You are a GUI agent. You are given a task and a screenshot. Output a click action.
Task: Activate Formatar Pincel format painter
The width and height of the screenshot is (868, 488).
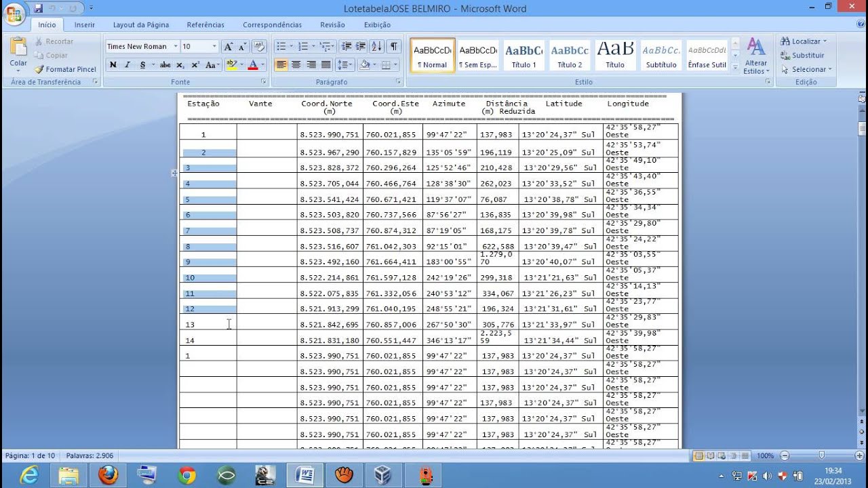(65, 69)
